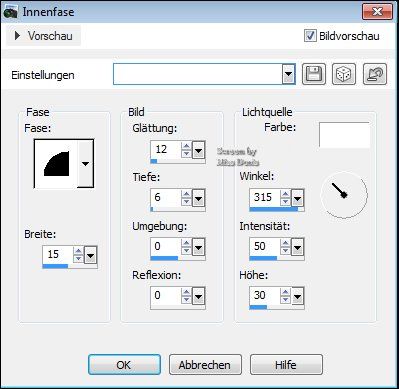
Task: Click the bevel shape preview thumbnail
Action: tap(56, 164)
